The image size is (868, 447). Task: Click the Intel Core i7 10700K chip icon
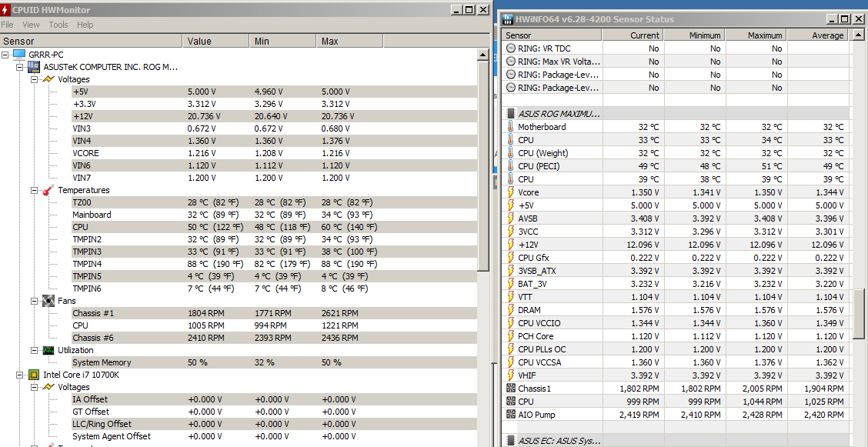[x=34, y=375]
